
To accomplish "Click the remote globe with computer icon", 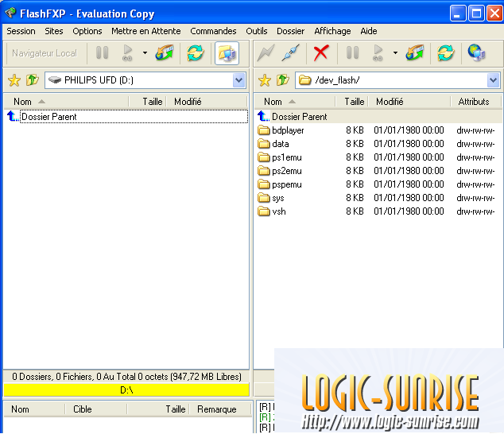I will point(477,52).
